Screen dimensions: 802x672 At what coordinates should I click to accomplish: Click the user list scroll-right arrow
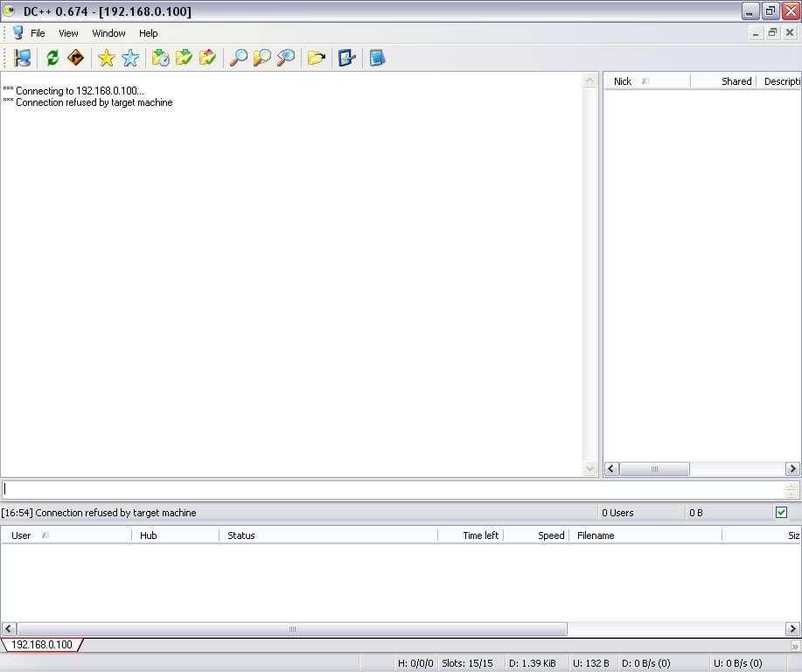click(792, 468)
